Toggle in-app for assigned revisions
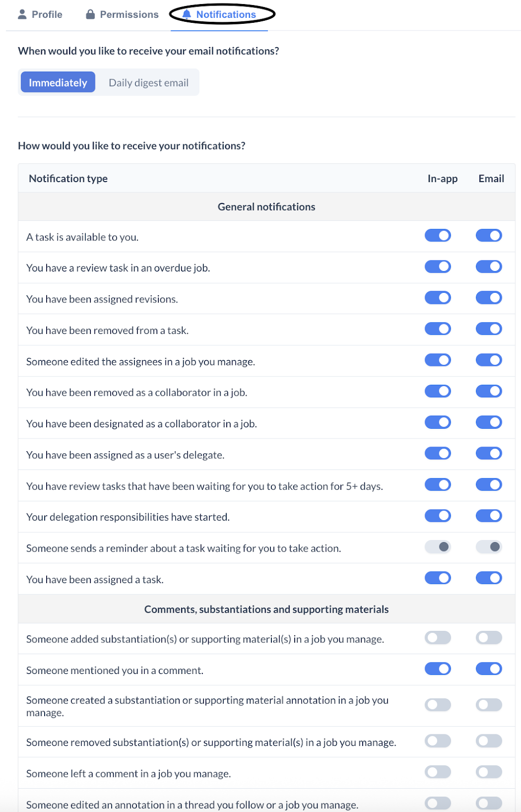 [438, 298]
